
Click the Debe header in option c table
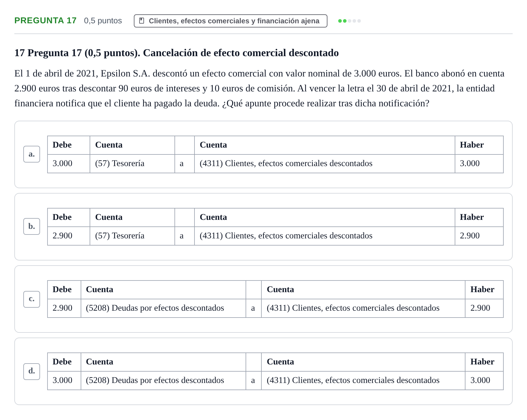click(64, 289)
